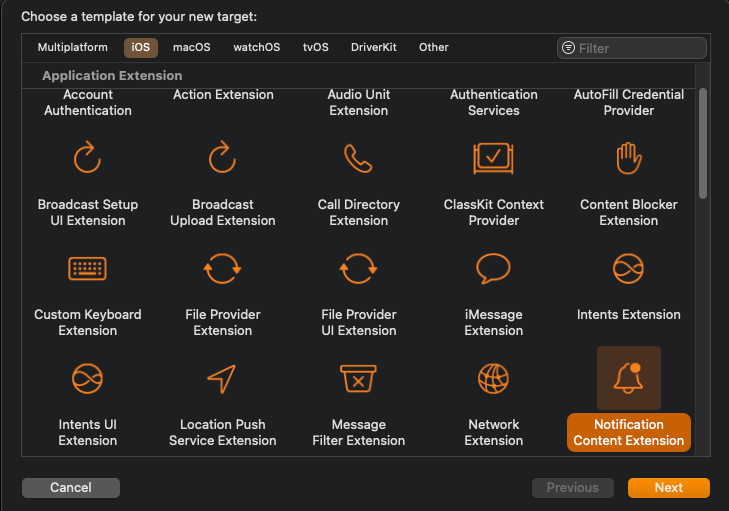Select the Intents UI Extension icon

click(x=87, y=378)
